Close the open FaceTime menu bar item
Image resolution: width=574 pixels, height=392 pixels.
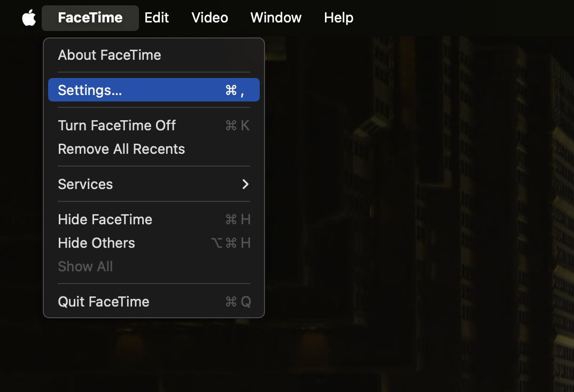[x=90, y=18]
